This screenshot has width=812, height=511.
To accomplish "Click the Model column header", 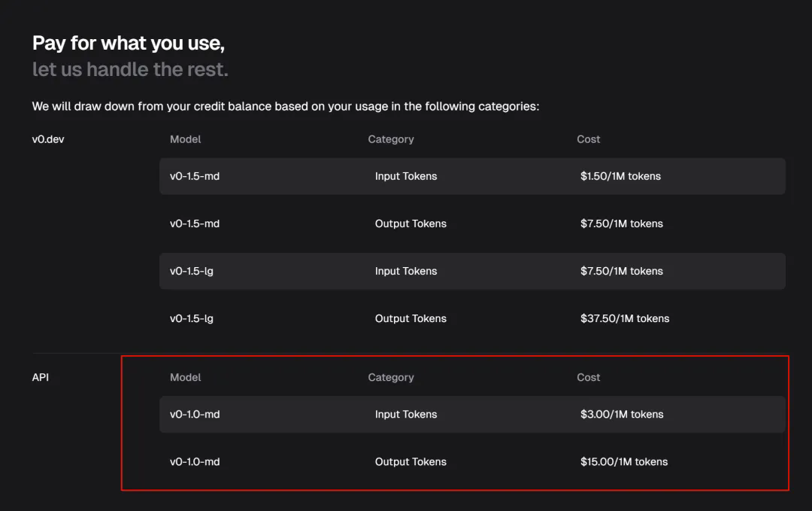I will (185, 139).
